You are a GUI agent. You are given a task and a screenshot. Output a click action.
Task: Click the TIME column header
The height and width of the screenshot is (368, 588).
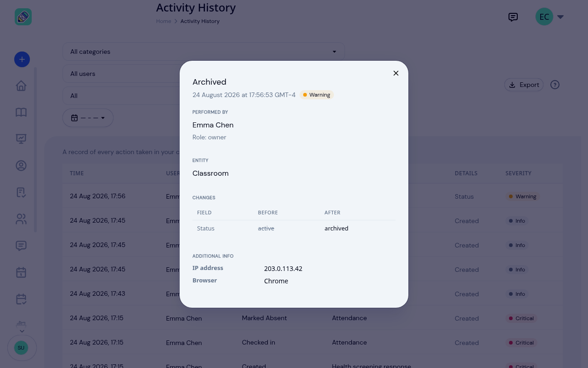pos(77,173)
